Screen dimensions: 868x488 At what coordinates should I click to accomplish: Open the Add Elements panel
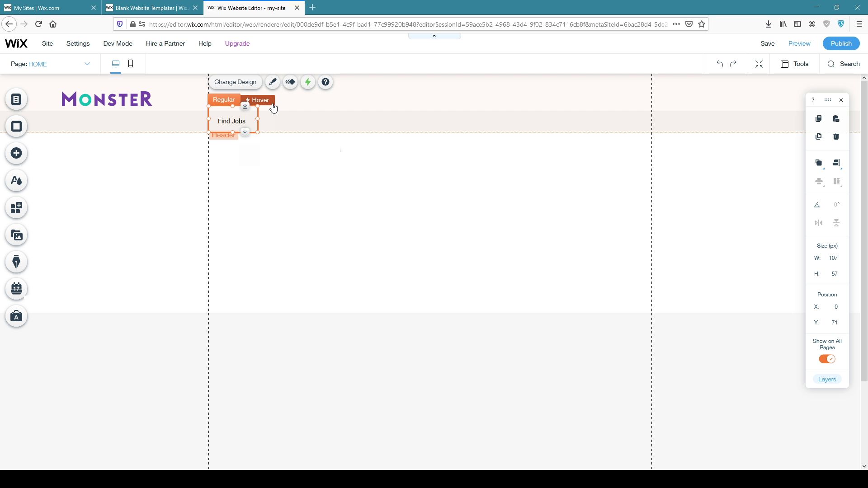pos(16,154)
